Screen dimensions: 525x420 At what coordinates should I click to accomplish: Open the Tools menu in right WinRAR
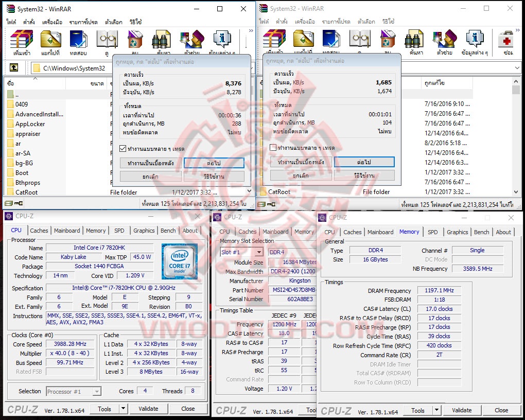tap(305, 22)
